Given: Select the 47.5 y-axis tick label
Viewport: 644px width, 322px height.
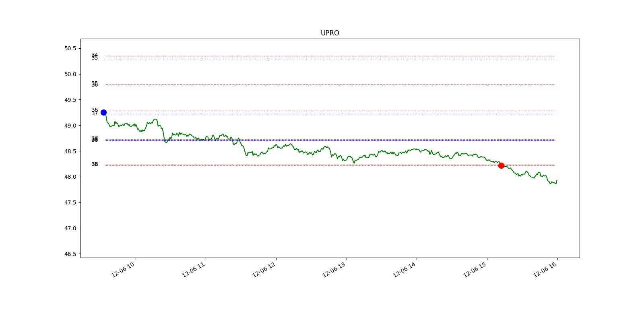Looking at the screenshot, I should (70, 202).
